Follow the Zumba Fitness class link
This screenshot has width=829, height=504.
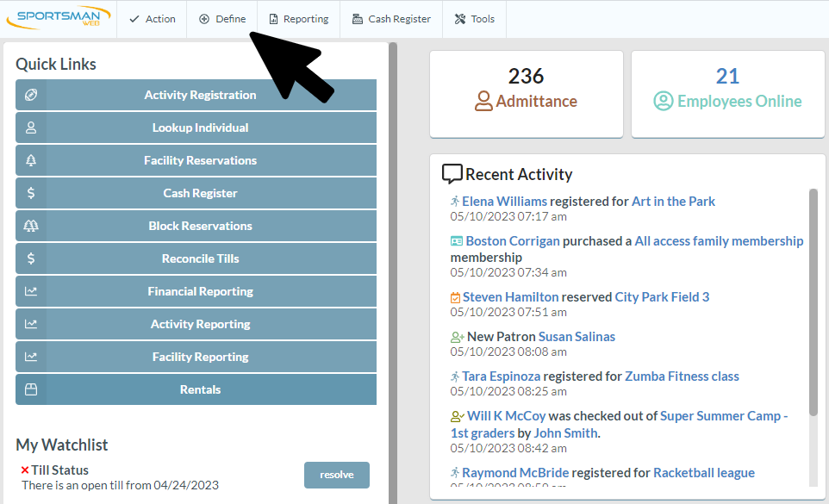[x=682, y=376]
